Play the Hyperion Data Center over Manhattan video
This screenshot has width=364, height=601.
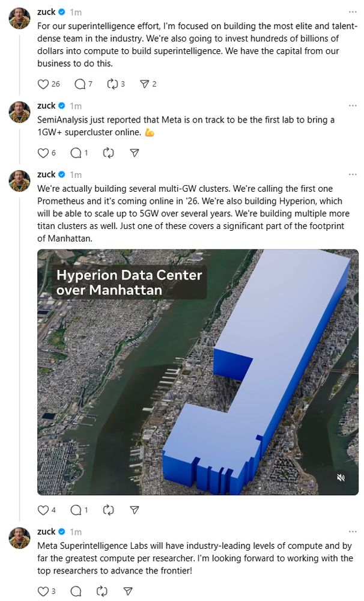[198, 372]
